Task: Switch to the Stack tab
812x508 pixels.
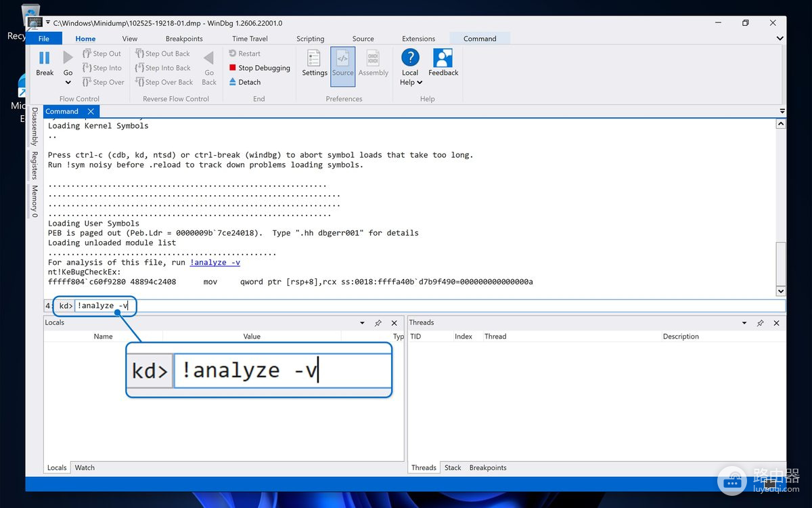Action: pyautogui.click(x=453, y=467)
